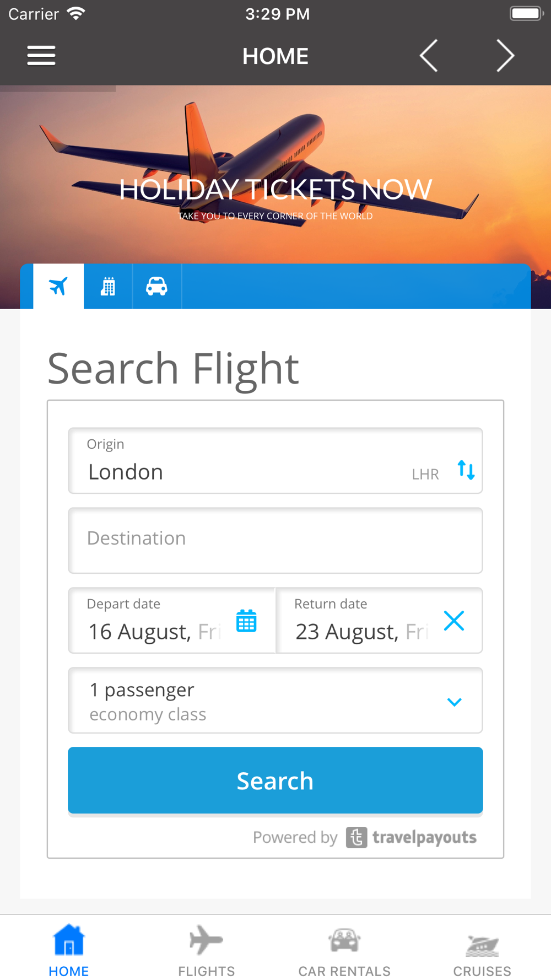Tap the back arrow in header

pyautogui.click(x=429, y=56)
